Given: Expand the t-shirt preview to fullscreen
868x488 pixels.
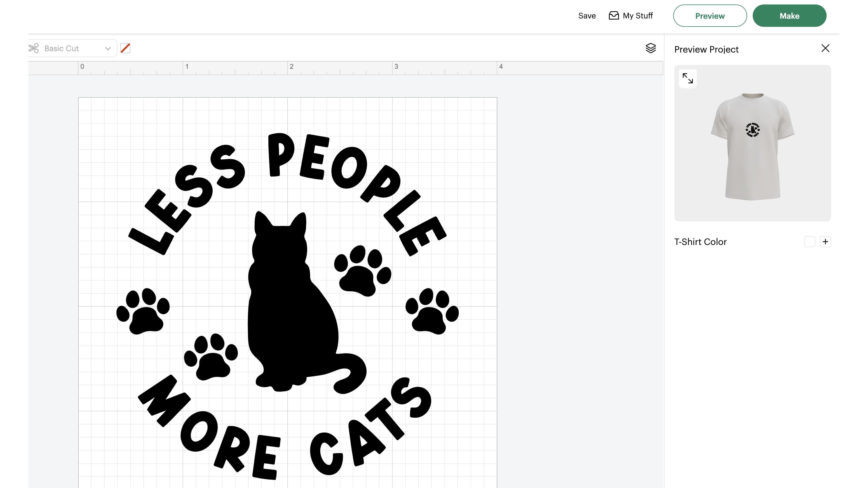Looking at the screenshot, I should click(688, 79).
